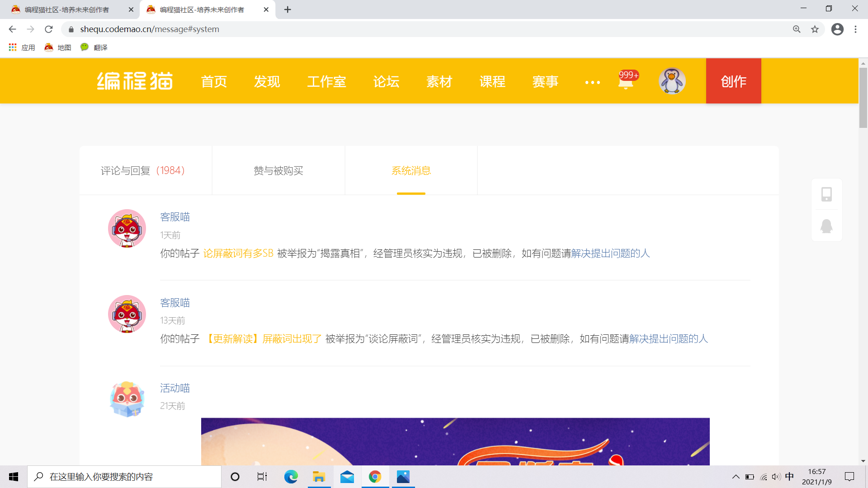The height and width of the screenshot is (488, 868).
Task: Open the 翻译 bookmark
Action: 94,47
